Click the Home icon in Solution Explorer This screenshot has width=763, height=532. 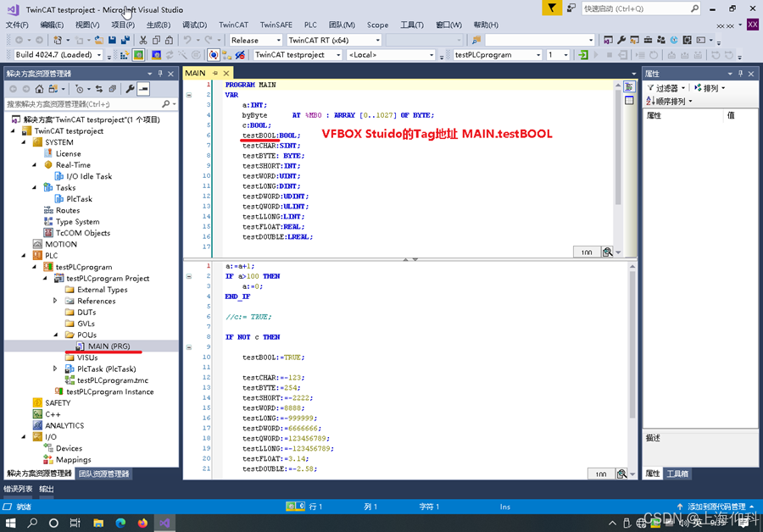[x=39, y=89]
